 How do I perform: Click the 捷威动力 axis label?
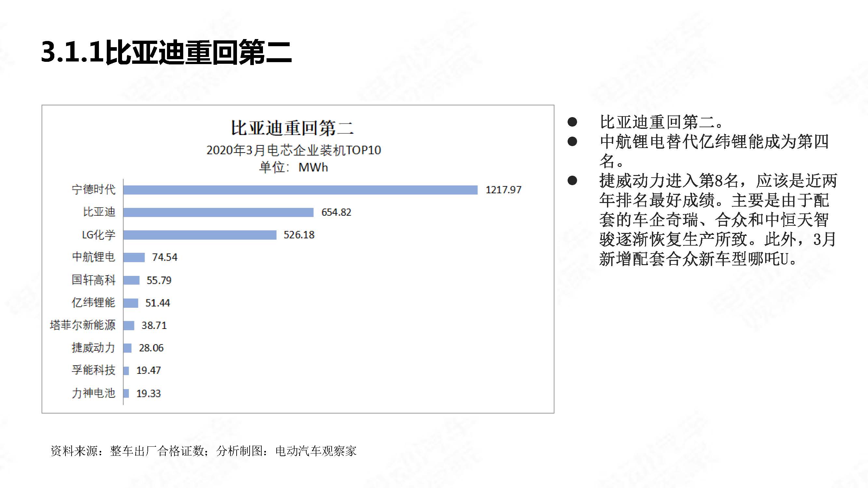(x=93, y=348)
